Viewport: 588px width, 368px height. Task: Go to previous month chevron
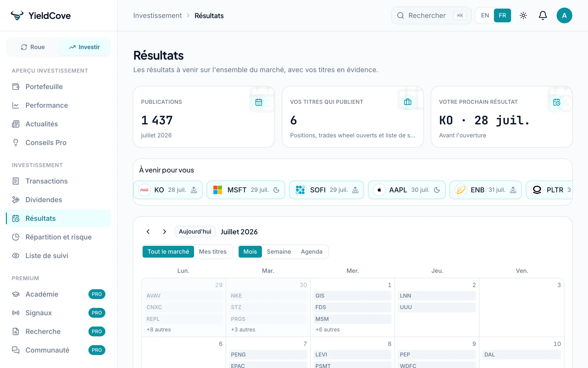tap(148, 232)
